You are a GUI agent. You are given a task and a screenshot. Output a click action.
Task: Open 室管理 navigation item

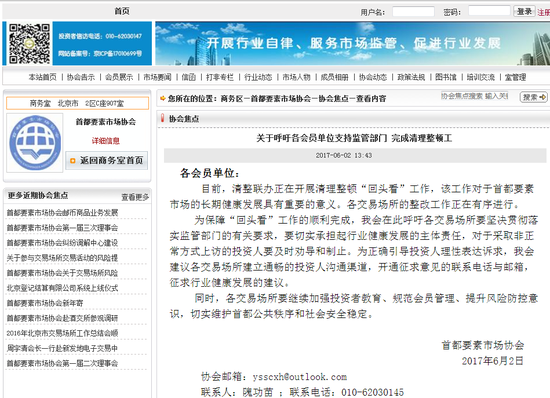click(x=515, y=77)
